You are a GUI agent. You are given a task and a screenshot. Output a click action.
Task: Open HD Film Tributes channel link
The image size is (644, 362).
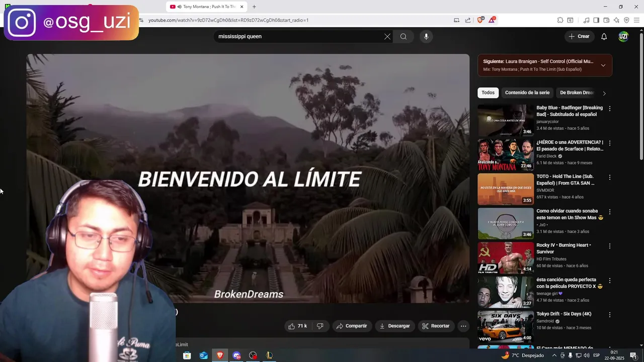(x=551, y=259)
